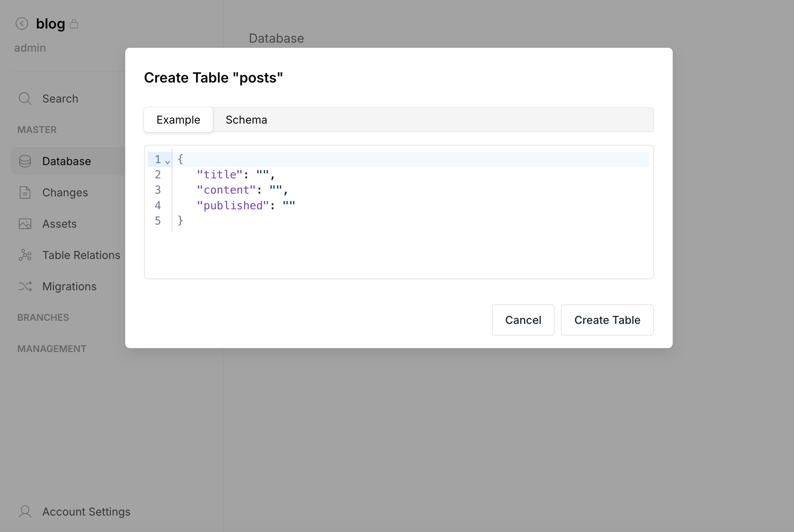The image size is (794, 532).
Task: Click the lock icon beside blog title
Action: click(74, 23)
